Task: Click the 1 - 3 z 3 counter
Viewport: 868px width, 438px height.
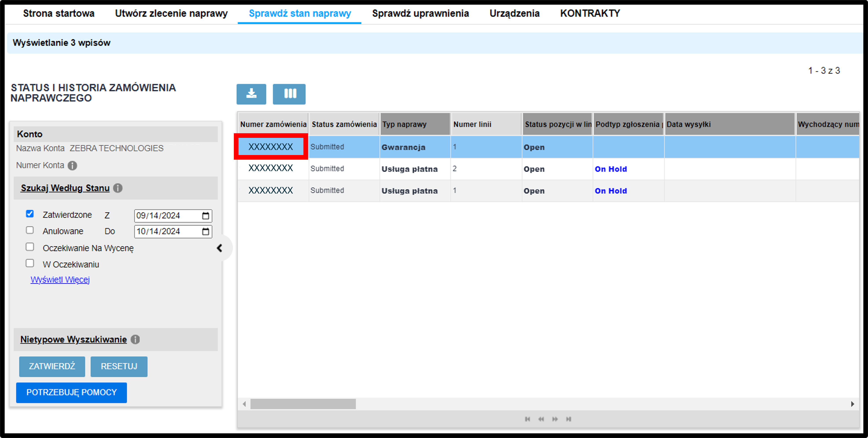Action: coord(824,70)
